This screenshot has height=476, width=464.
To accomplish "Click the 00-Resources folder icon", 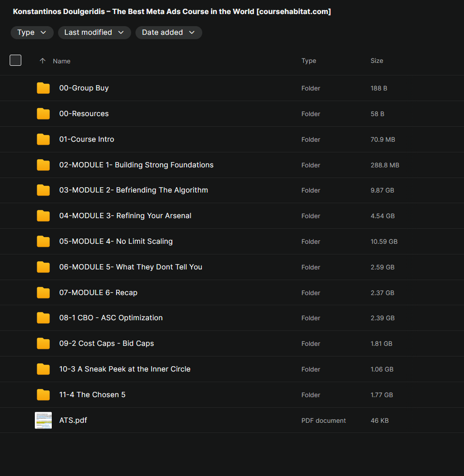I will point(43,114).
